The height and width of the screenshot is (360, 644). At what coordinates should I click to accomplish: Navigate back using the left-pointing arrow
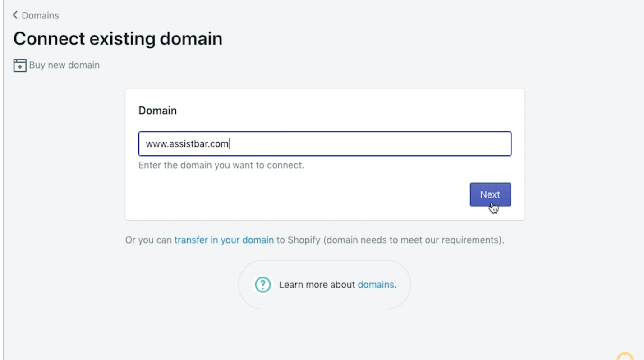(14, 15)
